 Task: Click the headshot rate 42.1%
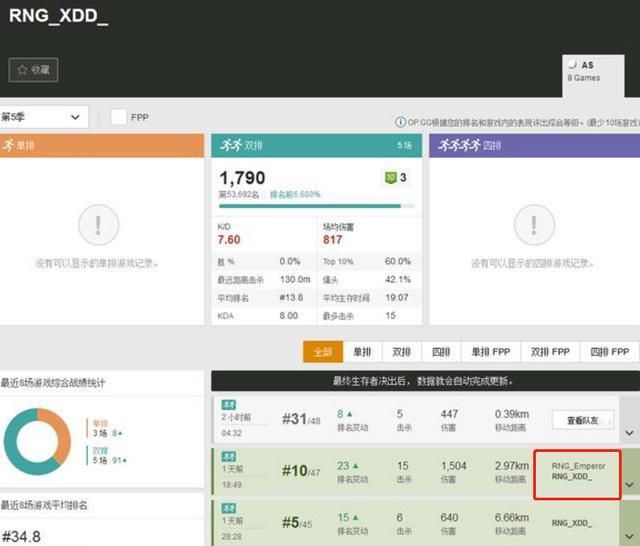(x=398, y=280)
